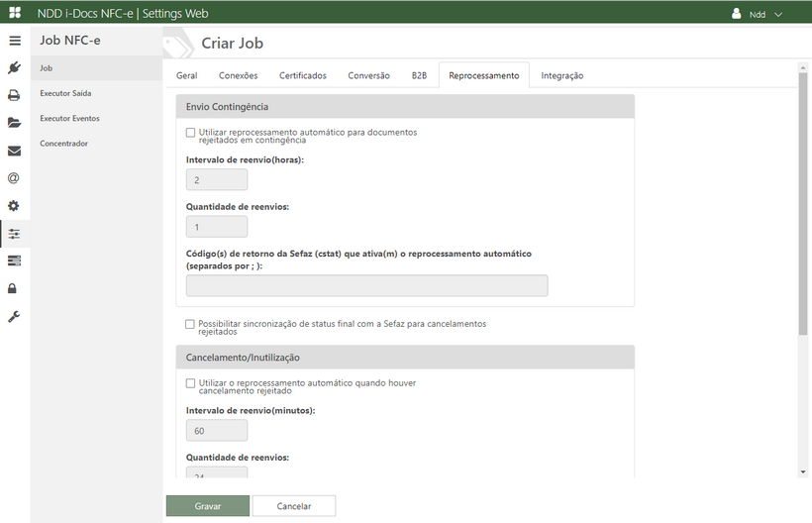Select the B2B tab
The image size is (812, 523).
420,75
